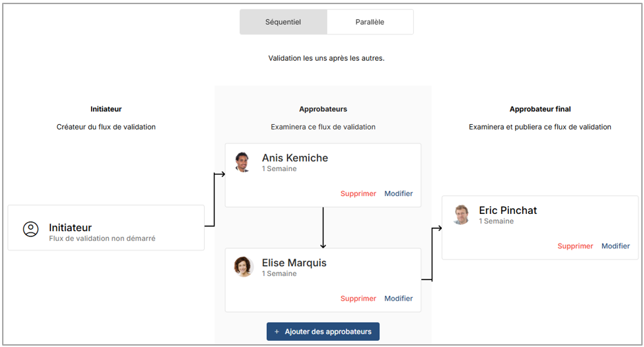Delete approver Anis Kemiche via Supprimer

tap(358, 194)
